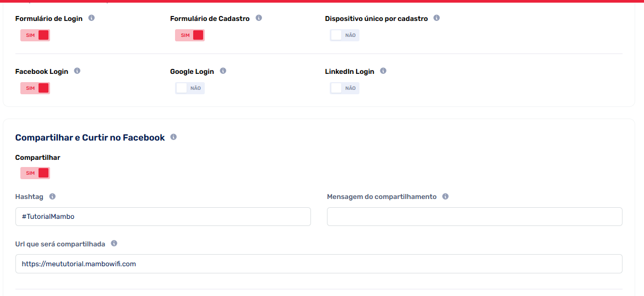The width and height of the screenshot is (644, 296).
Task: Click the shared URL input field
Action: point(319,264)
